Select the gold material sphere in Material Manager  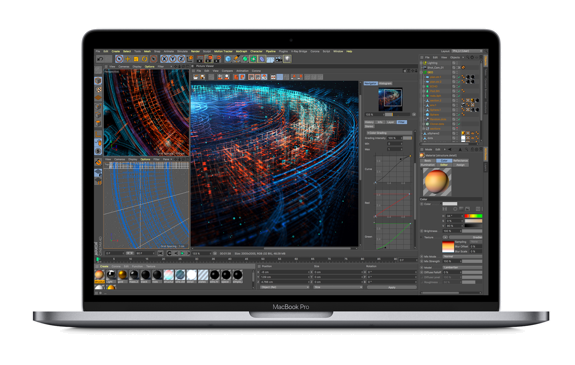point(122,275)
